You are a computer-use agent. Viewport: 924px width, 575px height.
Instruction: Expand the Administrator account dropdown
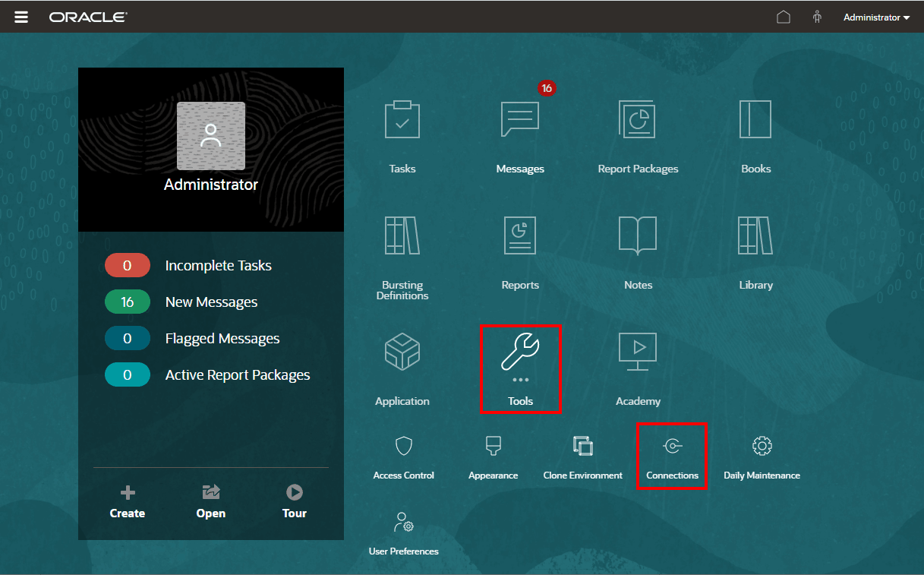tap(876, 17)
